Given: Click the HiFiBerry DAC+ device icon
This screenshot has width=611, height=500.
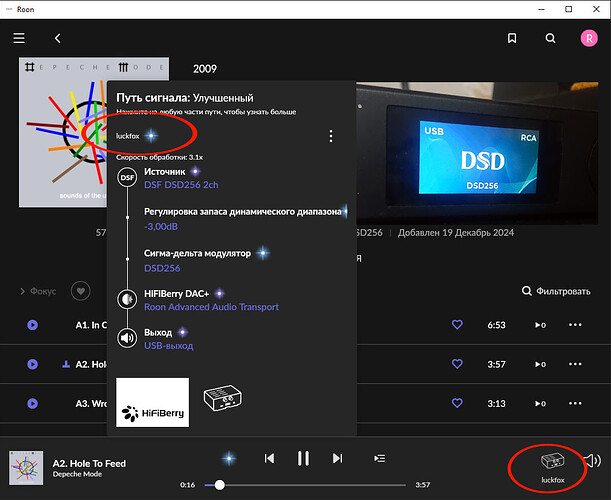Looking at the screenshot, I should tap(127, 299).
